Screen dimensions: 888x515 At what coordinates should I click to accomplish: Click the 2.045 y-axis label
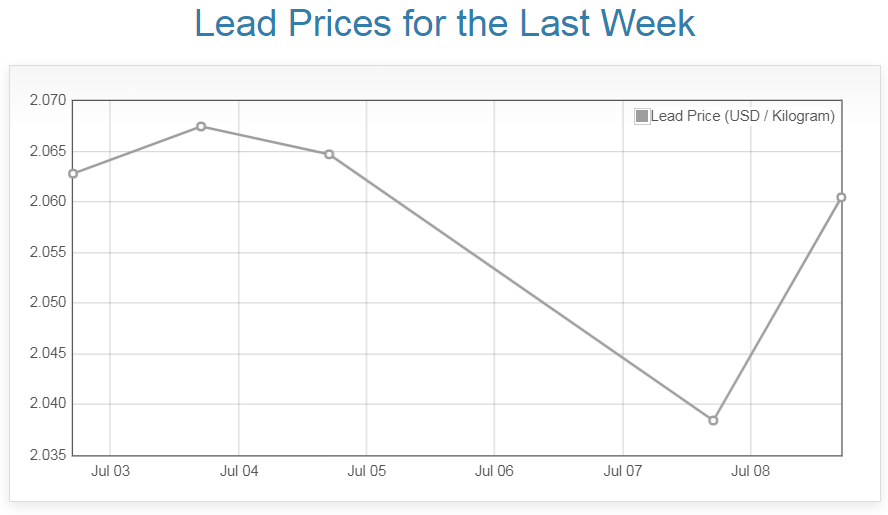[x=48, y=354]
